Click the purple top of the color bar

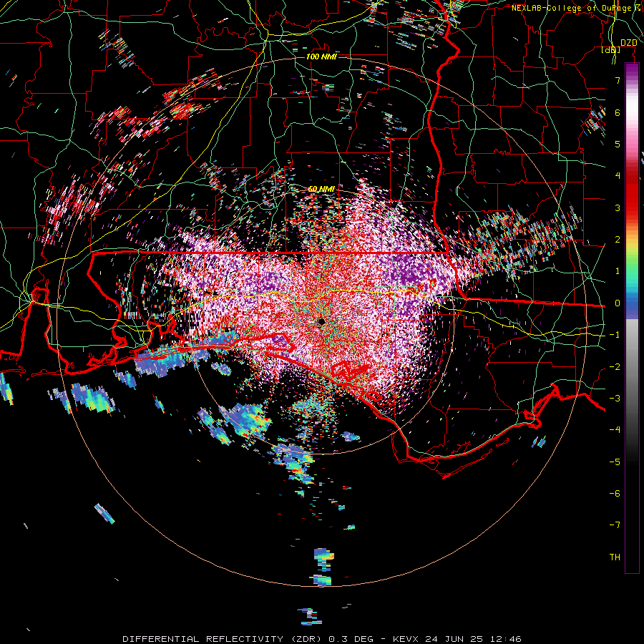click(632, 70)
